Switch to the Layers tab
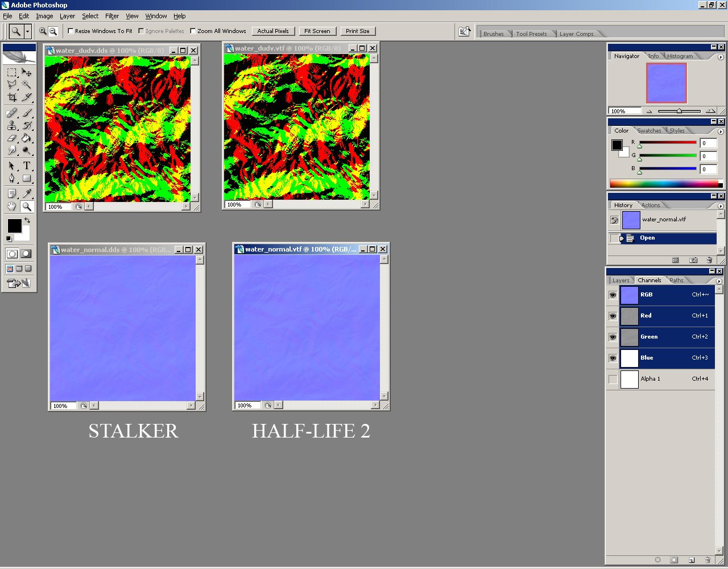 click(621, 281)
